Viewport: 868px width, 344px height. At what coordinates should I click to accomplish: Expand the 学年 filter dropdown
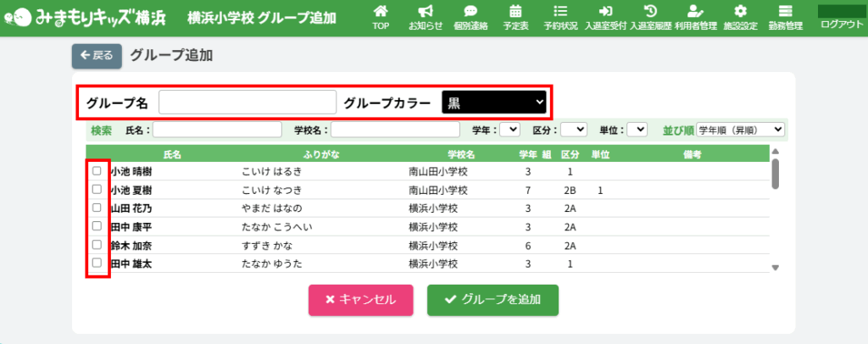pos(510,130)
